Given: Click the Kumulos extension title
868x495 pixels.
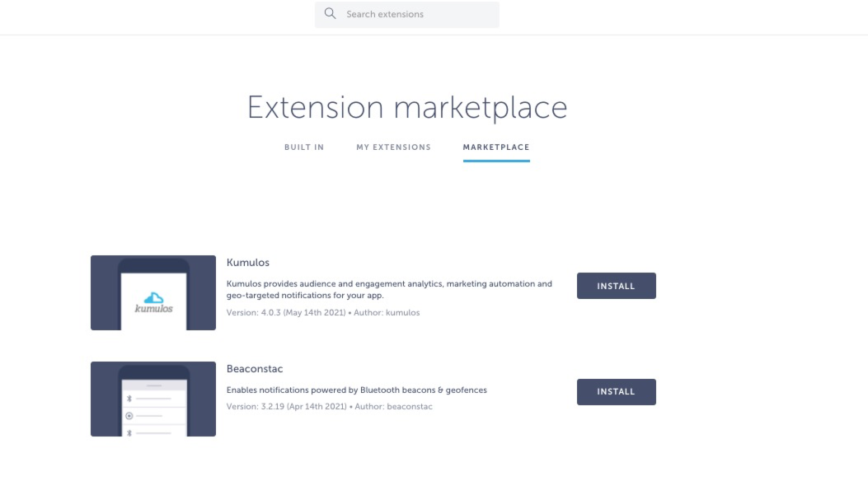Looking at the screenshot, I should point(247,262).
